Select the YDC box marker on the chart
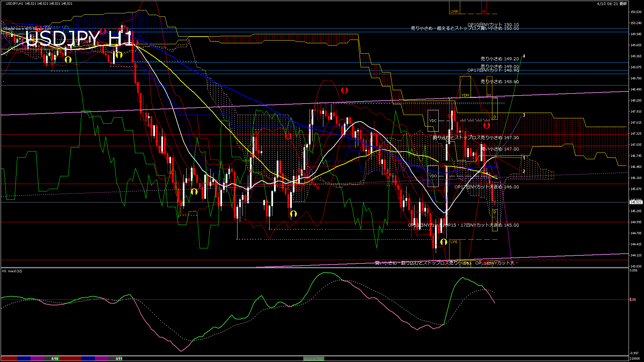The width and height of the screenshot is (644, 362). 433,121
